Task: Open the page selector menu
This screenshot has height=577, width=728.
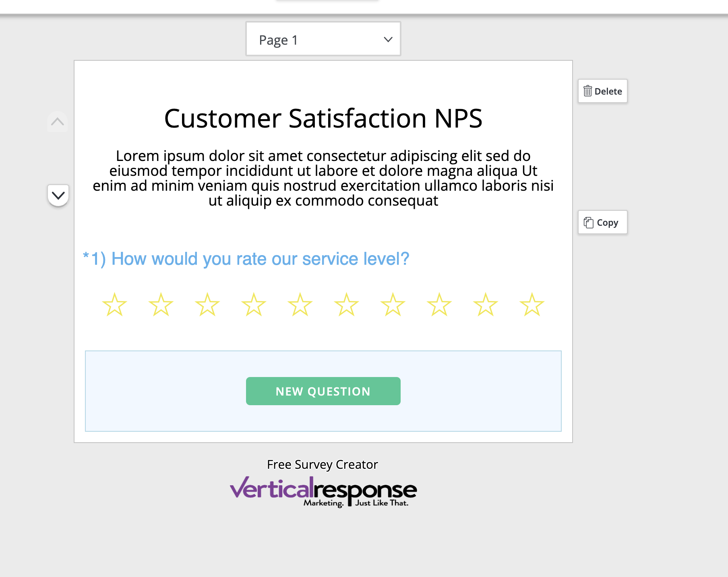Action: 323,39
